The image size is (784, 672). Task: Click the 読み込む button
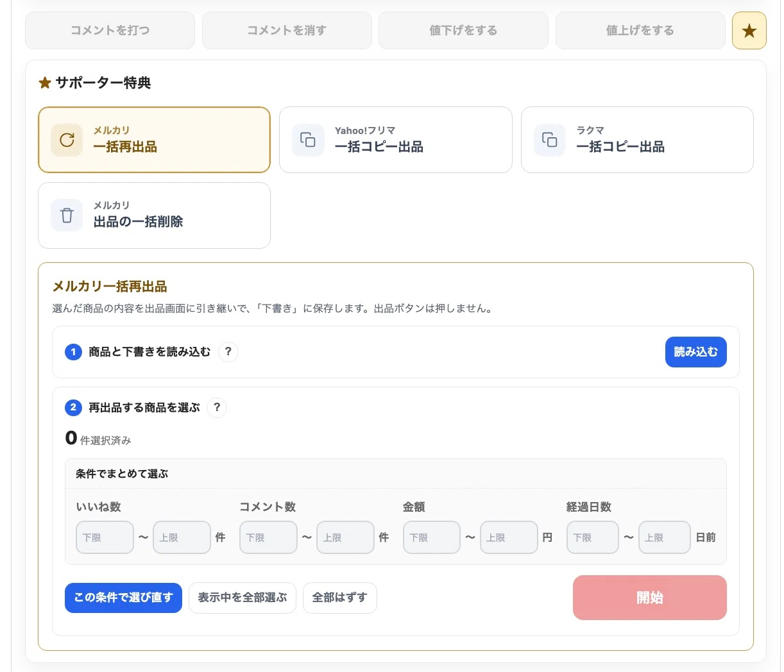[x=696, y=352]
